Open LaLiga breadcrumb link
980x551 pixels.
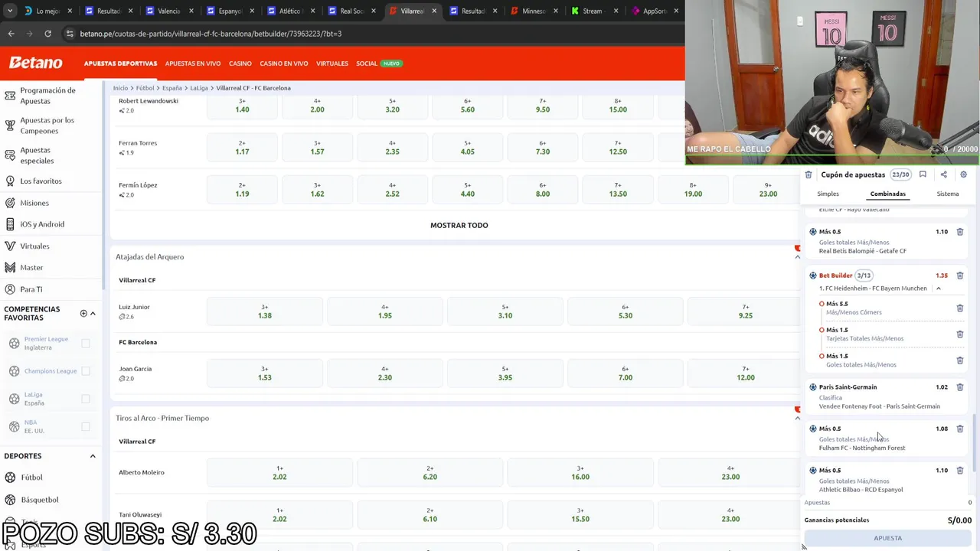coord(199,88)
